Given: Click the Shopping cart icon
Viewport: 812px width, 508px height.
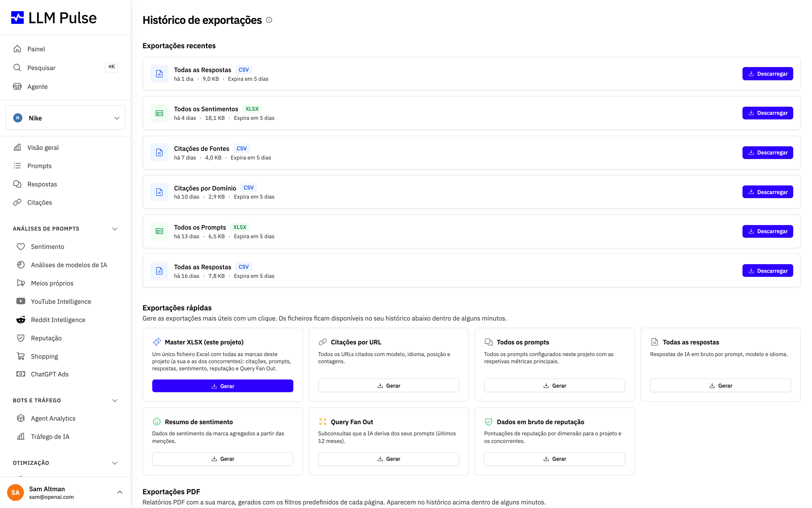Looking at the screenshot, I should pyautogui.click(x=21, y=356).
